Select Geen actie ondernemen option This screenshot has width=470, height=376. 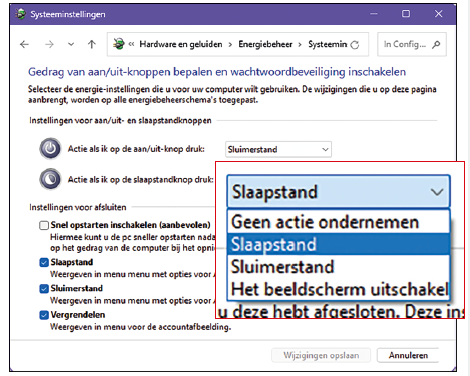[x=338, y=222]
